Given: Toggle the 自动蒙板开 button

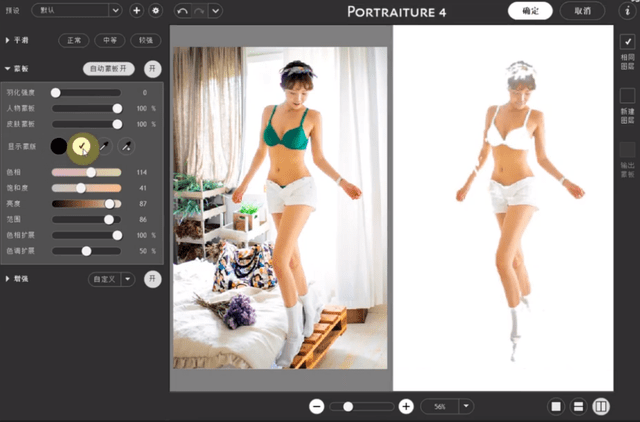Looking at the screenshot, I should tap(109, 69).
